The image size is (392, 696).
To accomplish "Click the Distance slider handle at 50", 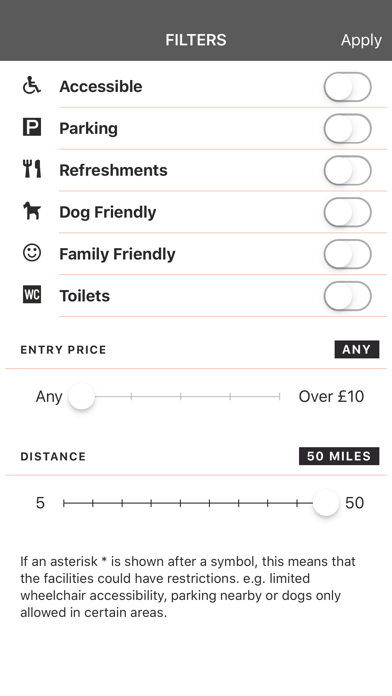I will click(326, 503).
